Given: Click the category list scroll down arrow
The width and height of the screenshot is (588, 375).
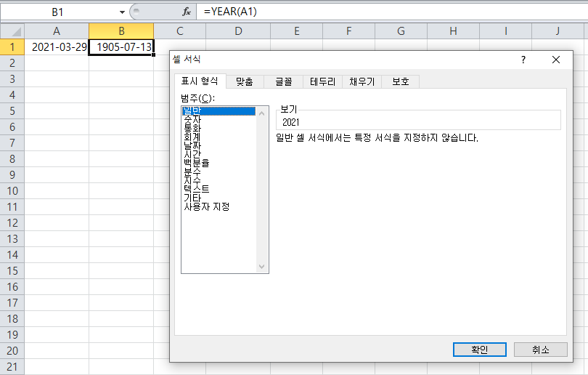Looking at the screenshot, I should [262, 267].
